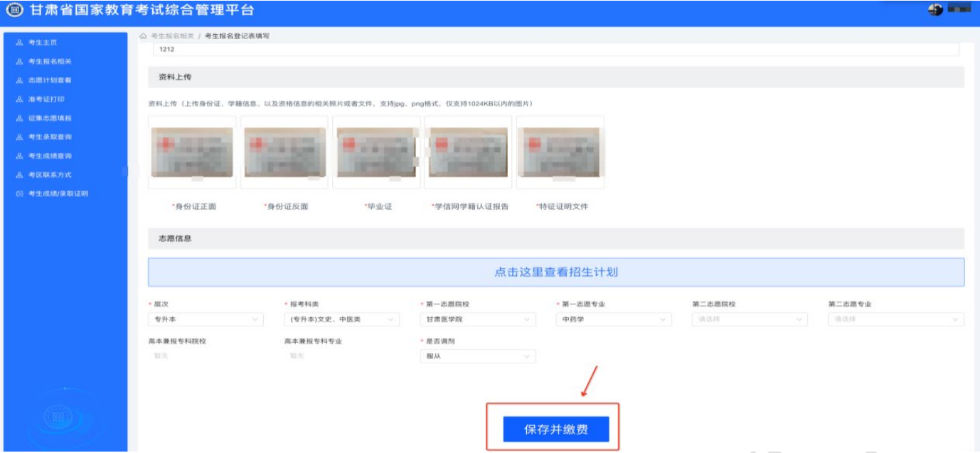Click the 身份证正面 uploaded image thumbnail
This screenshot has width=980, height=453.
193,152
